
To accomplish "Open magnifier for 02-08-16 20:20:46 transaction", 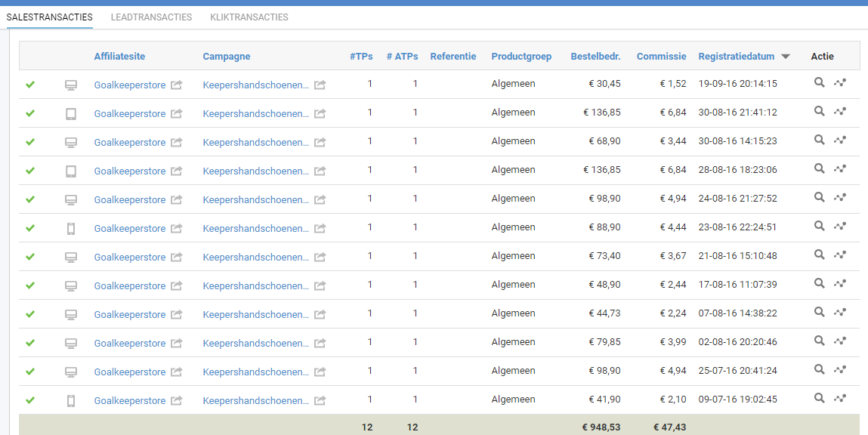I will tap(820, 341).
